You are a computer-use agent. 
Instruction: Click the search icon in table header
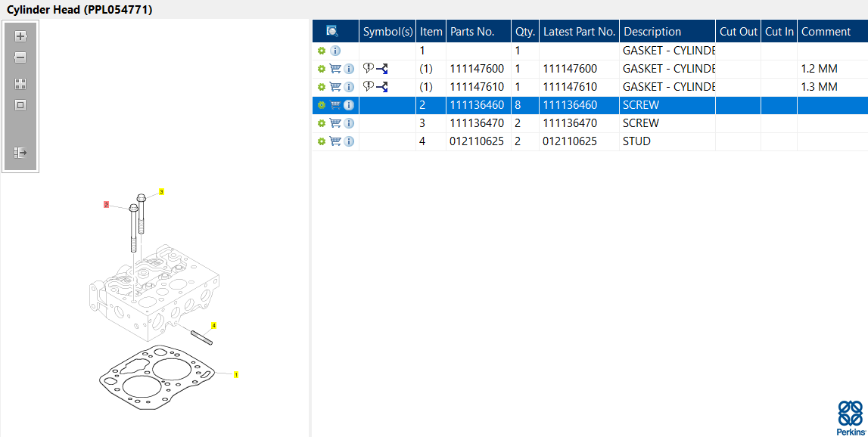(x=332, y=31)
